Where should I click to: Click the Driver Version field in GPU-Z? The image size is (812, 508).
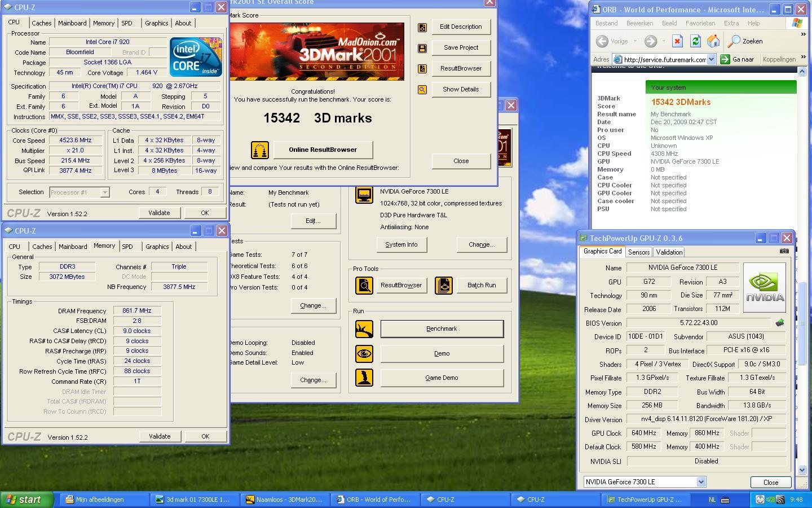706,419
